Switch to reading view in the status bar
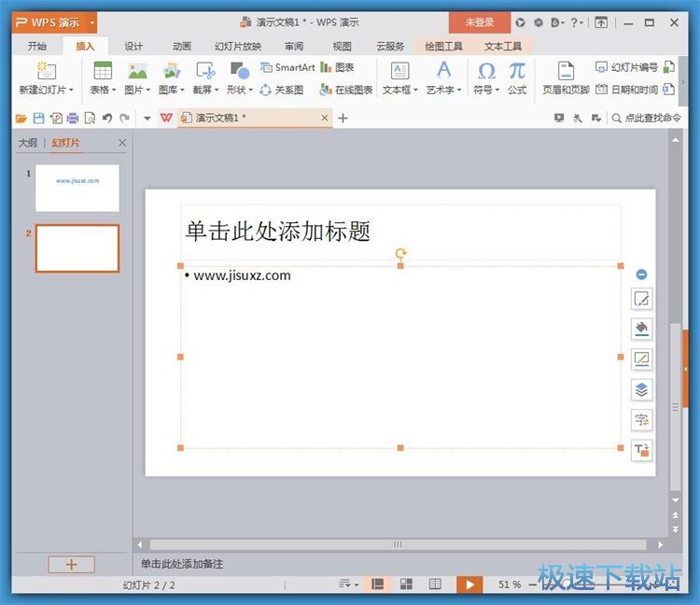 point(435,584)
